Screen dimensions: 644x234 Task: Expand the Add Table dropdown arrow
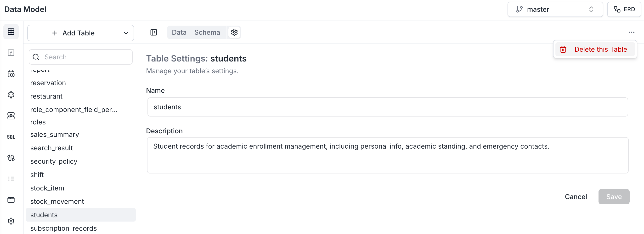click(x=126, y=33)
